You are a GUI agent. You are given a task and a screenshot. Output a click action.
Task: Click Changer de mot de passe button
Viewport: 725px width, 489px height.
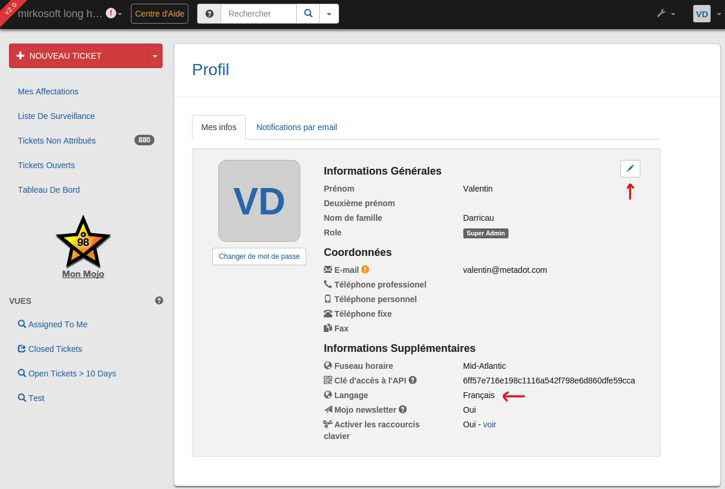(x=259, y=256)
